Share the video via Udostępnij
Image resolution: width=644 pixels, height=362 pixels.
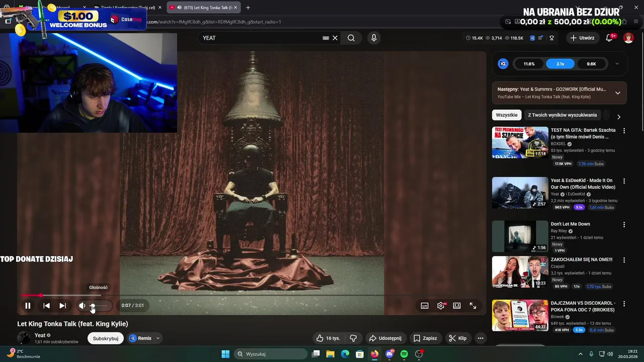(x=385, y=338)
